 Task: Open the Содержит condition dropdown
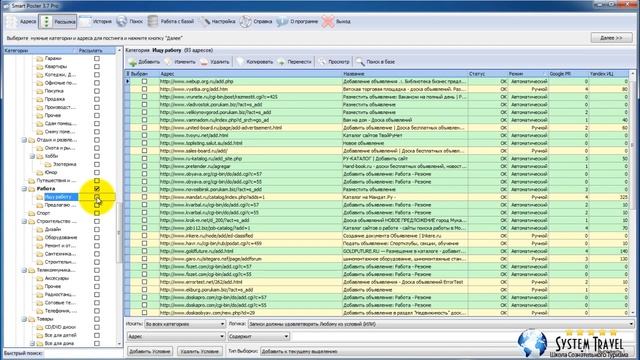coord(259,336)
